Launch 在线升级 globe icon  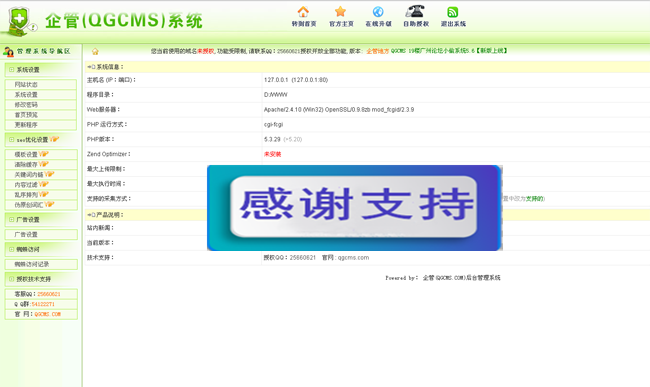[378, 12]
